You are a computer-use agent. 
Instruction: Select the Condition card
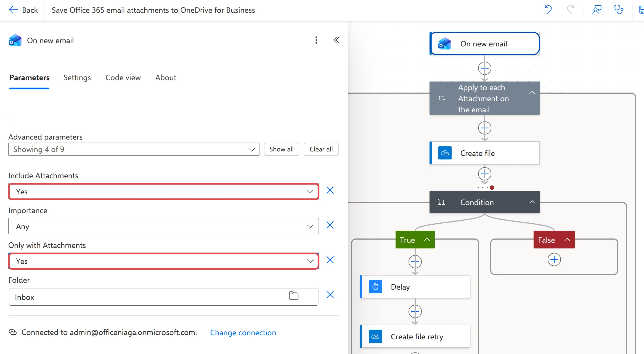[x=485, y=202]
